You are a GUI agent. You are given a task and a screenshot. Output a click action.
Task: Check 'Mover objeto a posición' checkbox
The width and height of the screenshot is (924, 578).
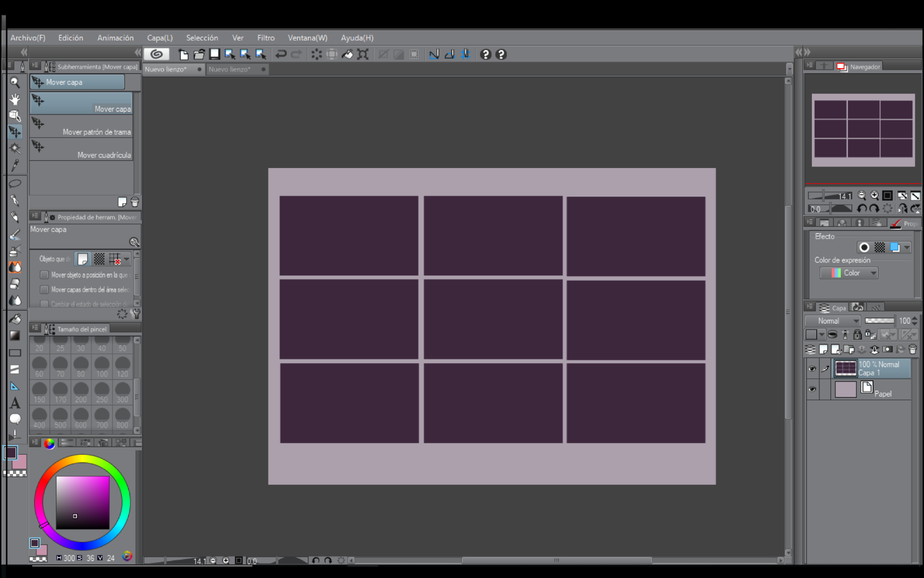[x=44, y=275]
